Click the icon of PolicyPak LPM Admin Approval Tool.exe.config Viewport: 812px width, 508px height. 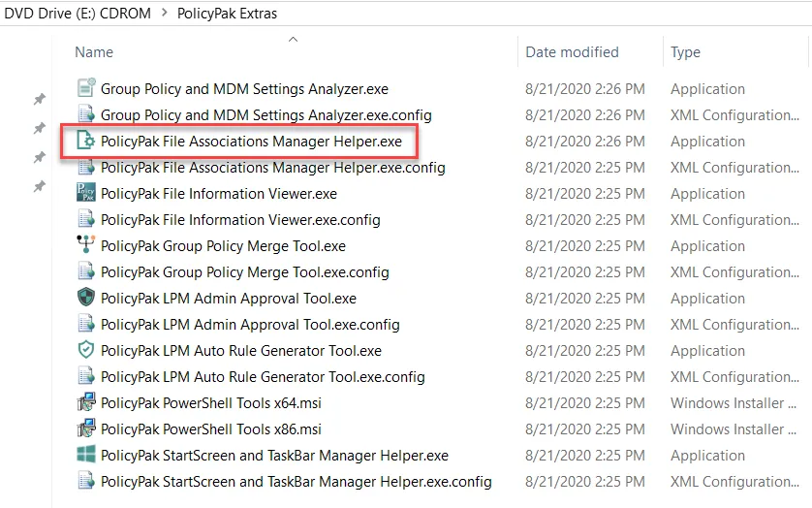tap(86, 324)
